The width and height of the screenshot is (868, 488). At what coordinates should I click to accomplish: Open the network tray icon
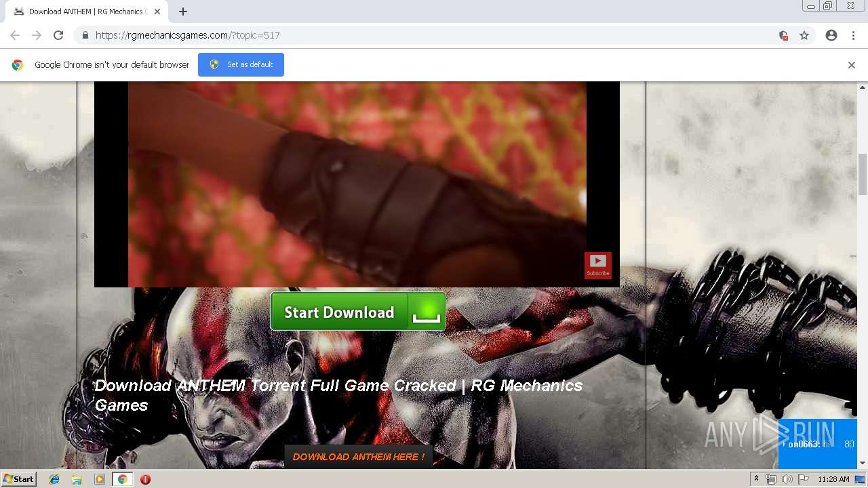coord(771,479)
